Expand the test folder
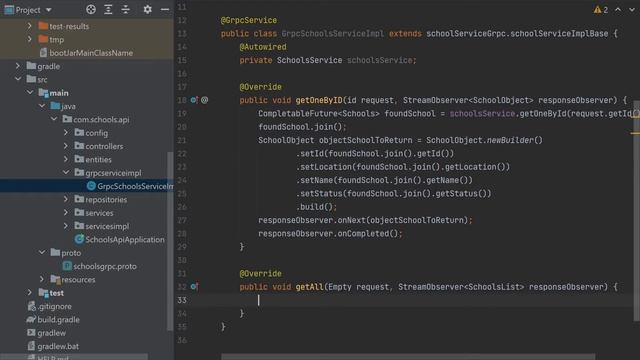The height and width of the screenshot is (360, 640). 30,293
